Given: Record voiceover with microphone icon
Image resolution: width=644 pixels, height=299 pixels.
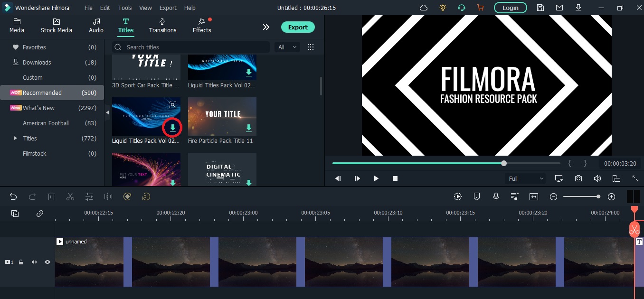Looking at the screenshot, I should click(496, 196).
